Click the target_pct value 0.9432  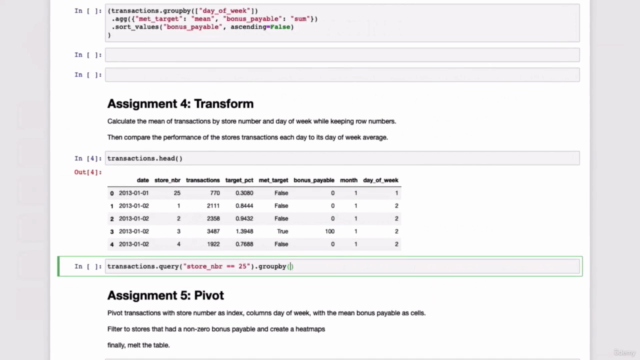click(244, 219)
